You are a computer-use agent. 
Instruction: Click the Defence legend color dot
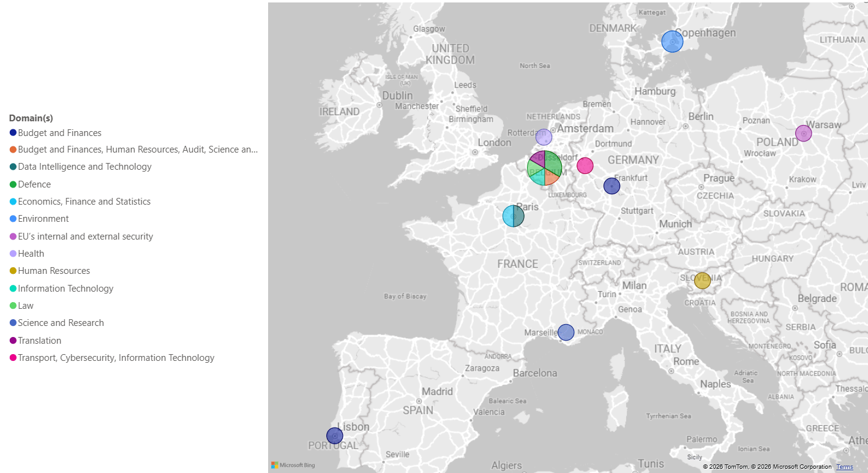[13, 184]
